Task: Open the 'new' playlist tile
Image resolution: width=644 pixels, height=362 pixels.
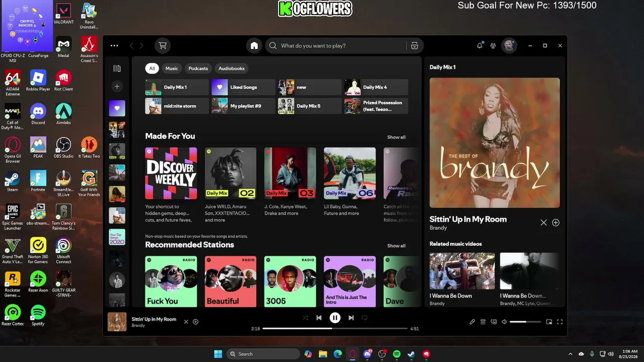Action: point(310,87)
